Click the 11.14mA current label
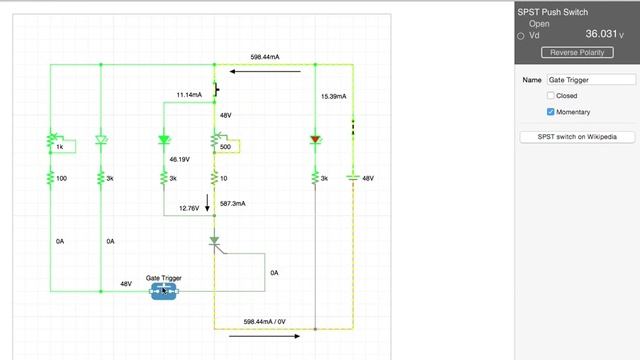 (x=189, y=95)
